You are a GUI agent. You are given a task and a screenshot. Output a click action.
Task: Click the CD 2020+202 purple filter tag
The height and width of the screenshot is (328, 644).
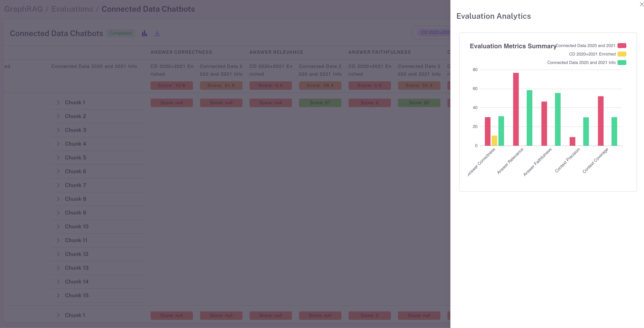click(435, 33)
